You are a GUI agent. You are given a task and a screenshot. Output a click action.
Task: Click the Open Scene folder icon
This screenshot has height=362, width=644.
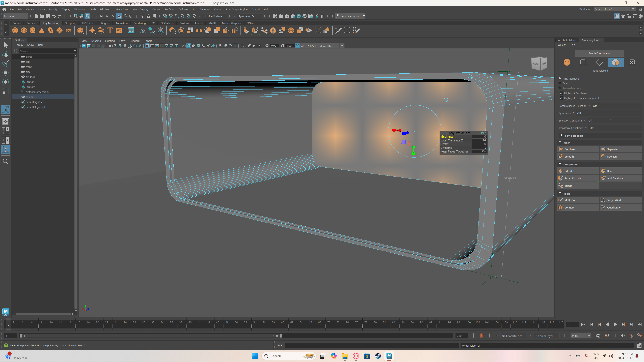point(42,16)
